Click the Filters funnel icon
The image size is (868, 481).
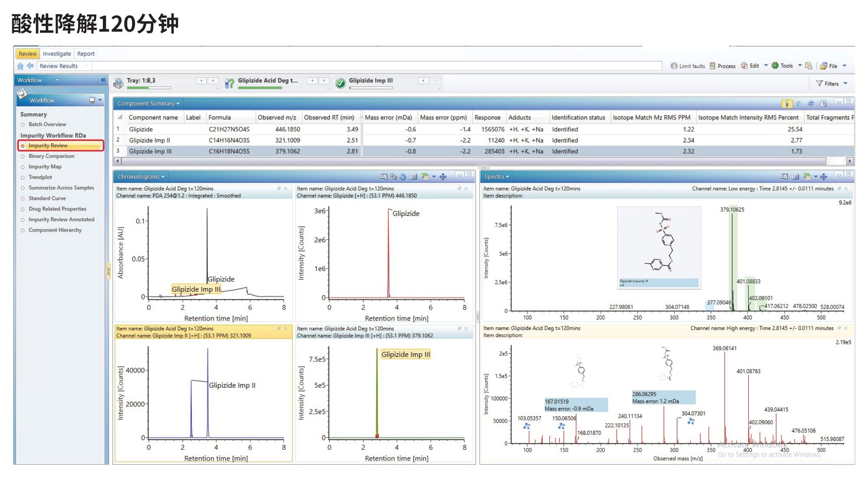(819, 83)
